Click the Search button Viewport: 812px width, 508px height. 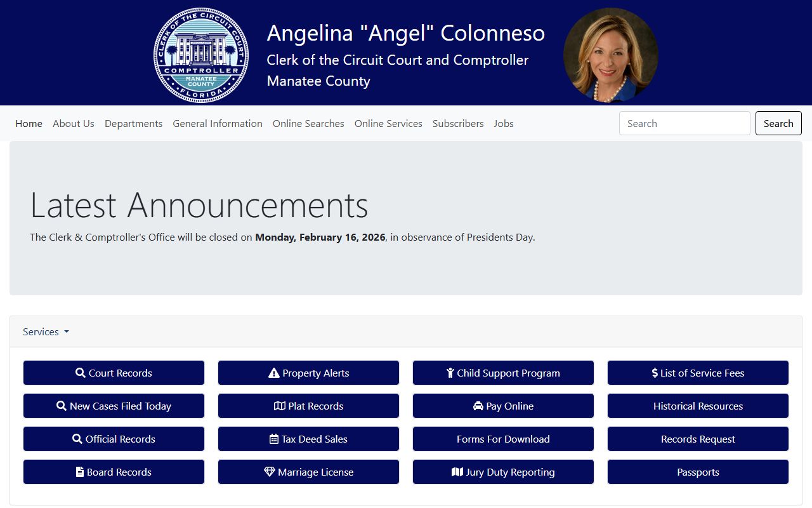[778, 123]
